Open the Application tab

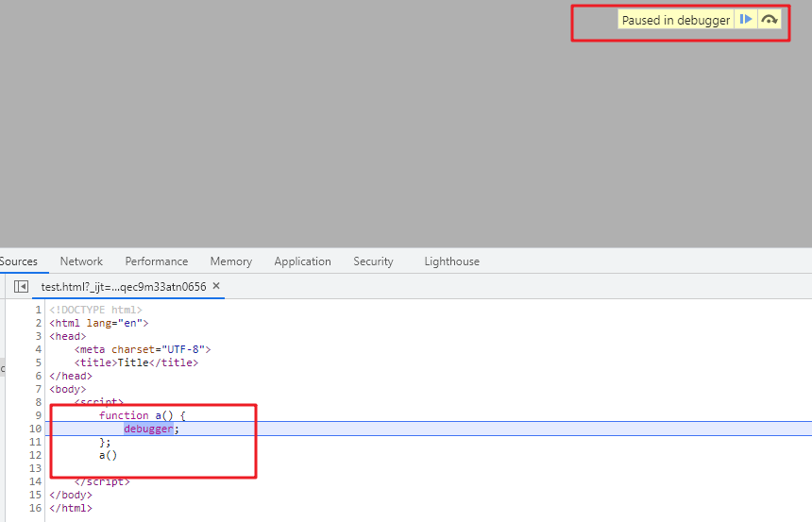(x=302, y=261)
